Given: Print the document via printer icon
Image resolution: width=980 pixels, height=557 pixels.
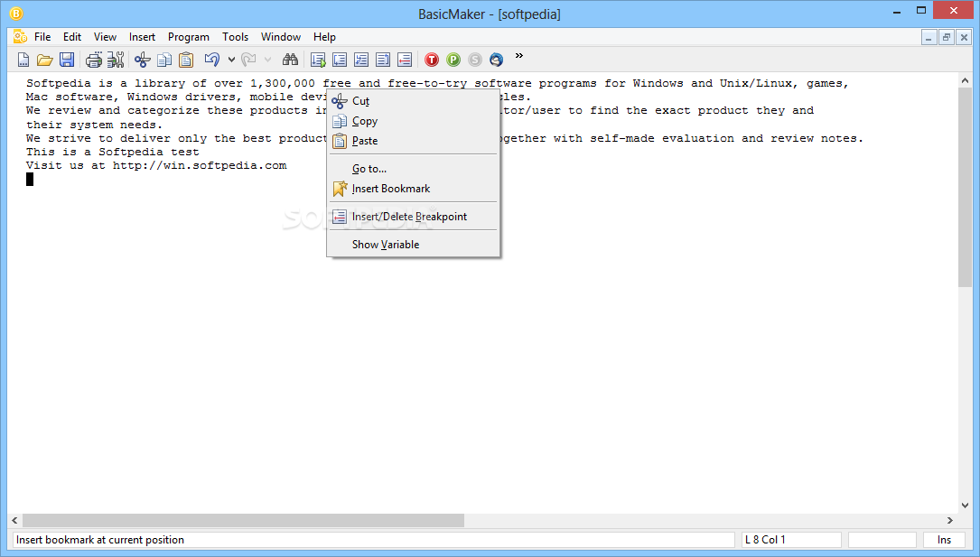Looking at the screenshot, I should pos(94,60).
